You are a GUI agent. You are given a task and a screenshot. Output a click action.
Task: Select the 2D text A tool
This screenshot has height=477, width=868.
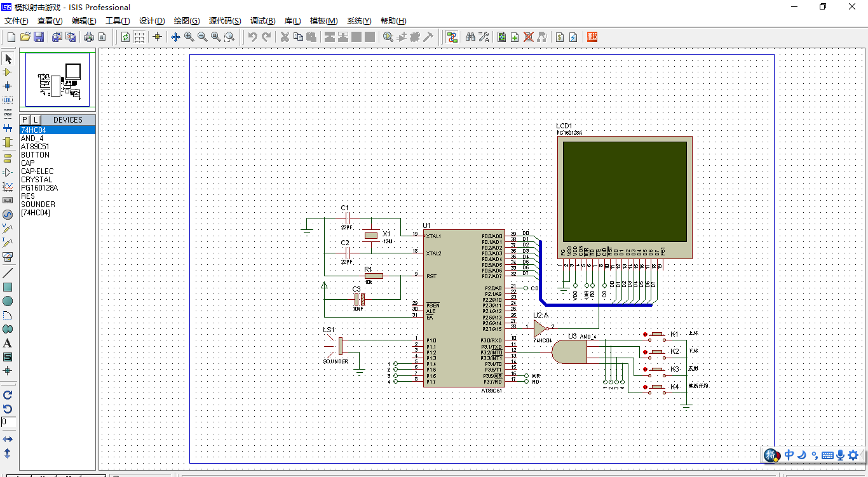(x=8, y=343)
